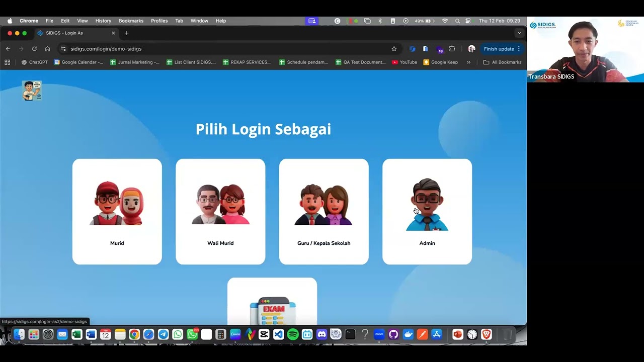Open App Store from the dock
Viewport: 644px width, 362px height.
437,334
